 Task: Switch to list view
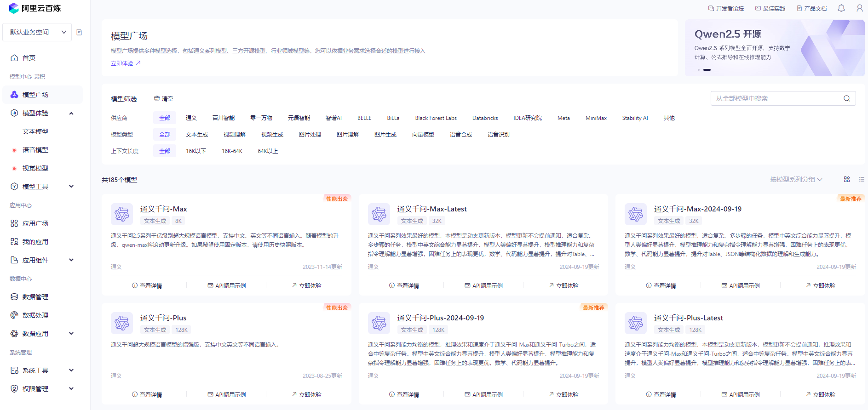(862, 179)
